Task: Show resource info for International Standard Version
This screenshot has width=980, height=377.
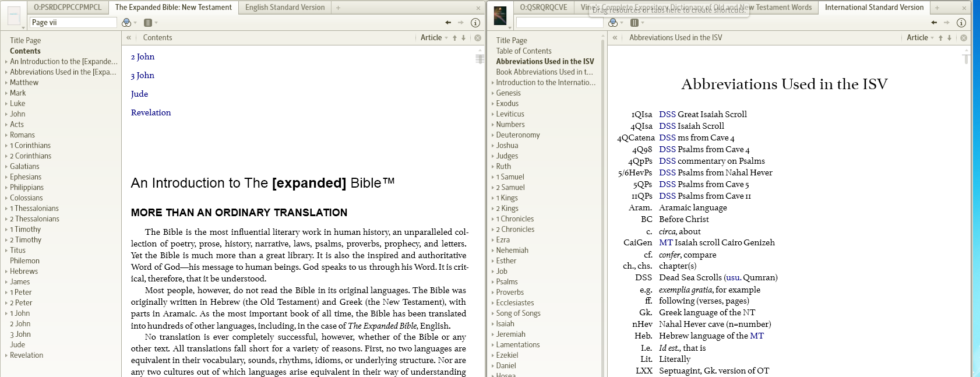Action: click(x=961, y=23)
